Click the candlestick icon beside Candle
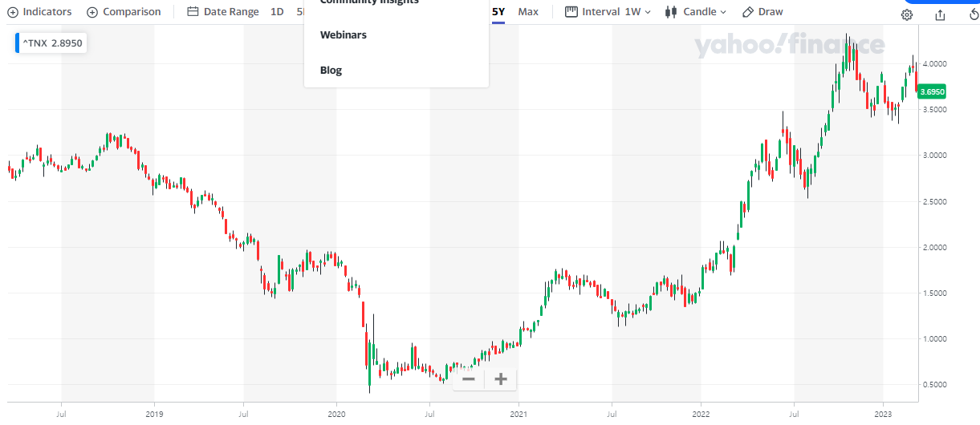Screen dimensions: 980x425 (x=671, y=12)
